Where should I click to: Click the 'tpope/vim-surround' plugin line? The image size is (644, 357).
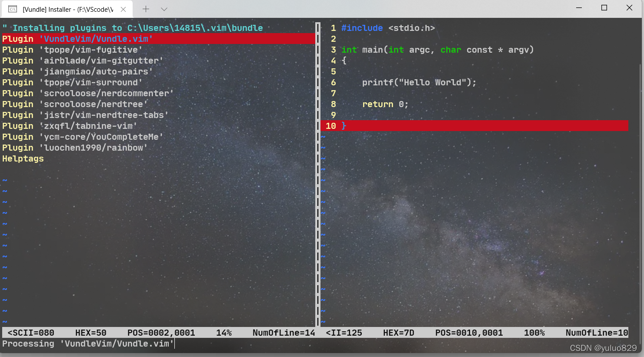72,82
